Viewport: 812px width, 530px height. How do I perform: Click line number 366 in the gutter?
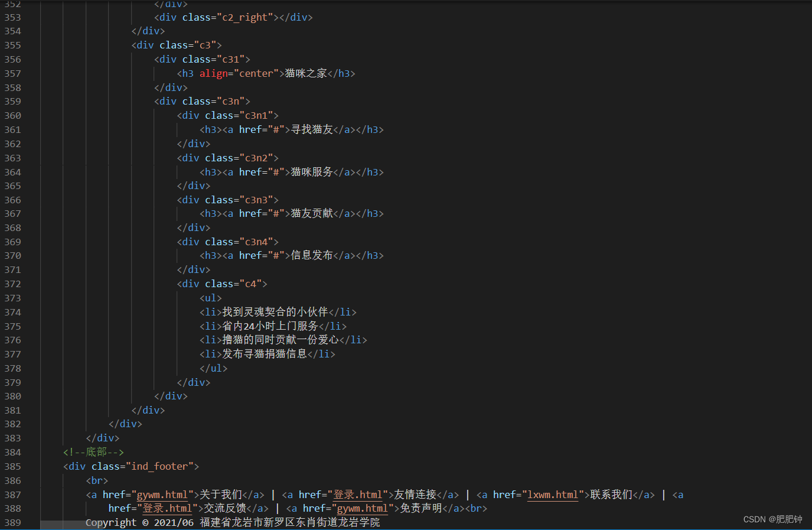click(12, 200)
